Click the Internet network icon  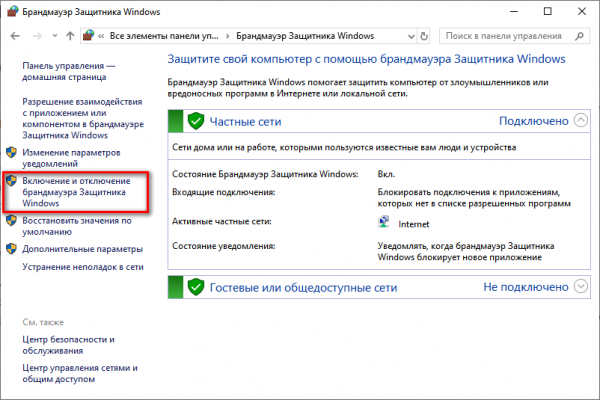(383, 222)
